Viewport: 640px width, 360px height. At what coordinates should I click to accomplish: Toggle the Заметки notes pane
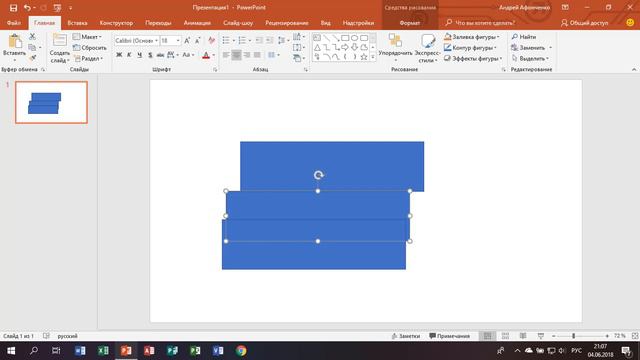click(x=405, y=336)
